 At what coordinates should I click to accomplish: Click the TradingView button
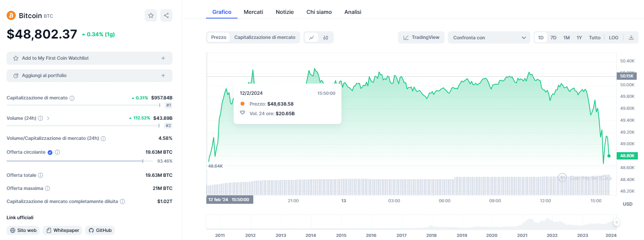421,37
